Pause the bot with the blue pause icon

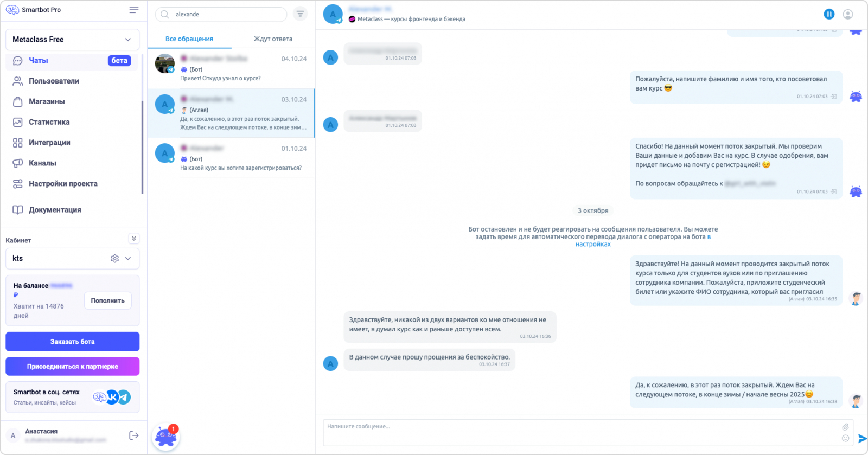tap(829, 14)
